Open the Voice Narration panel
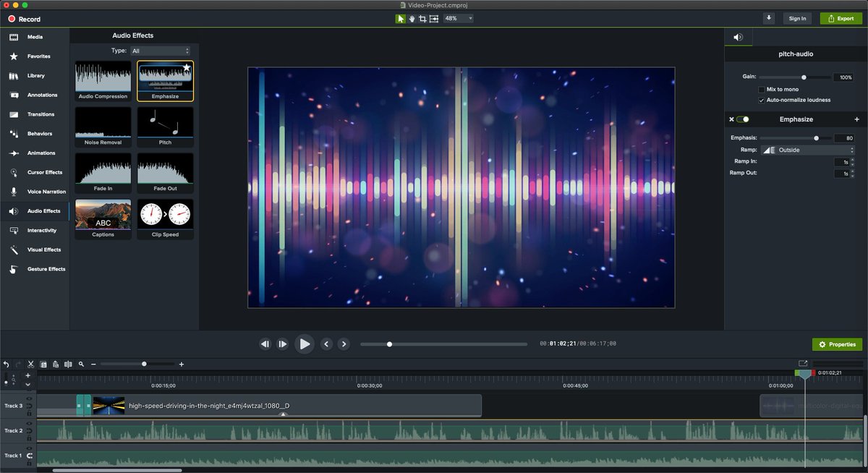Screen dimensions: 868x473 35,192
